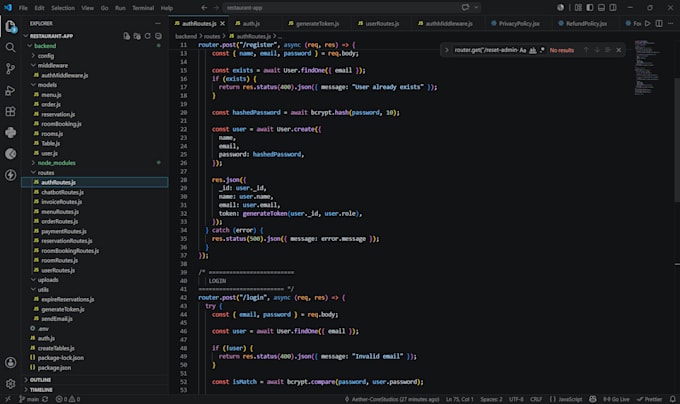Expand the config folder
This screenshot has width=680, height=404.
(33, 55)
